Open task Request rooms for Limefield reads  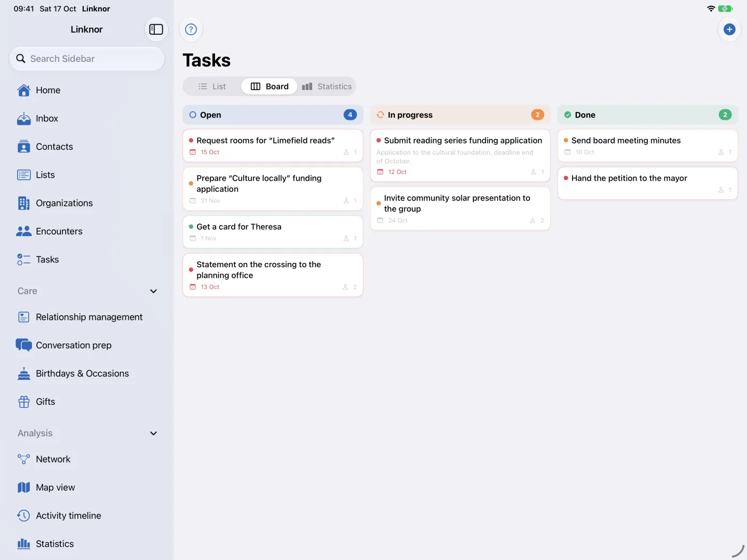[273, 146]
